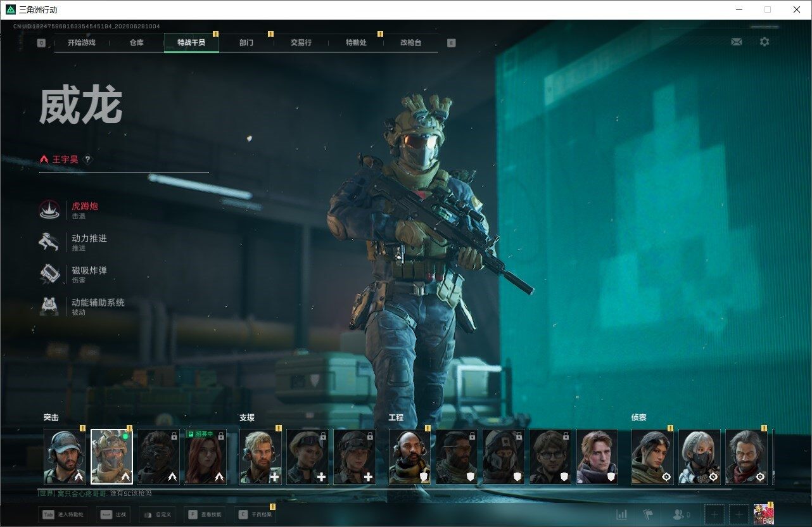This screenshot has width=812, height=527.
Task: Click the world chat message line
Action: coord(95,493)
